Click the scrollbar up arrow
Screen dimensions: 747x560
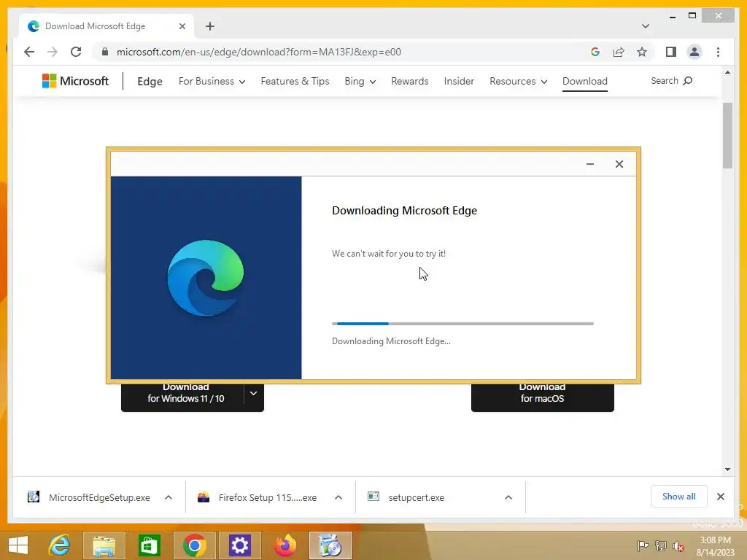point(727,72)
